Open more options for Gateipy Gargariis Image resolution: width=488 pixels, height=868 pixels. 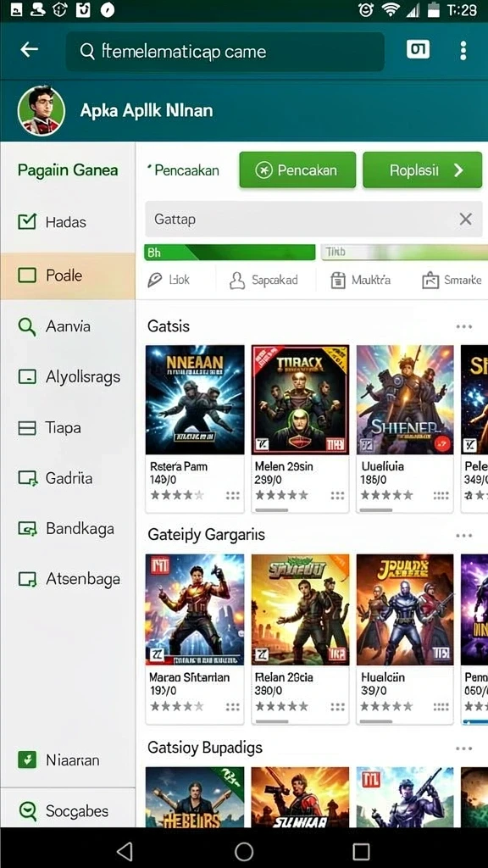tap(464, 536)
